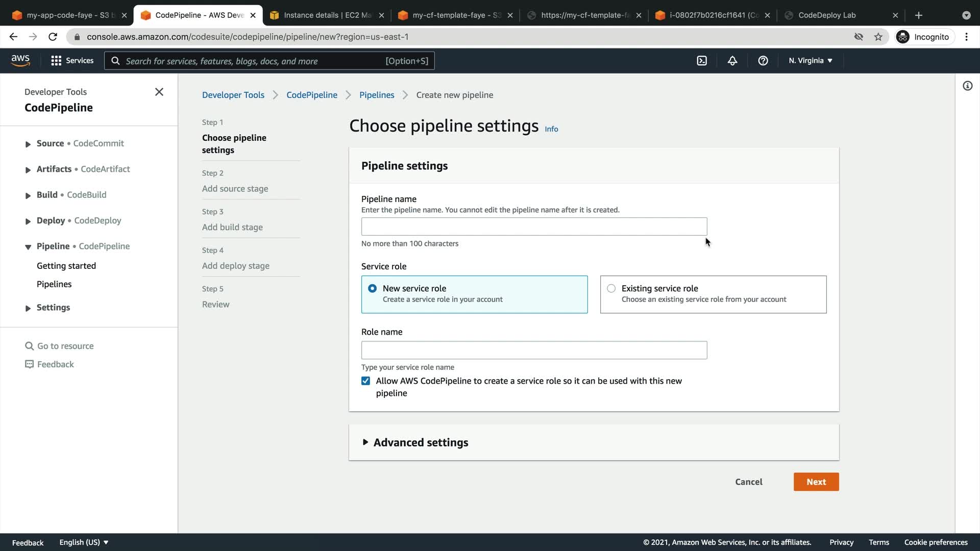Click into the Pipeline name field
This screenshot has height=551, width=980.
534,227
